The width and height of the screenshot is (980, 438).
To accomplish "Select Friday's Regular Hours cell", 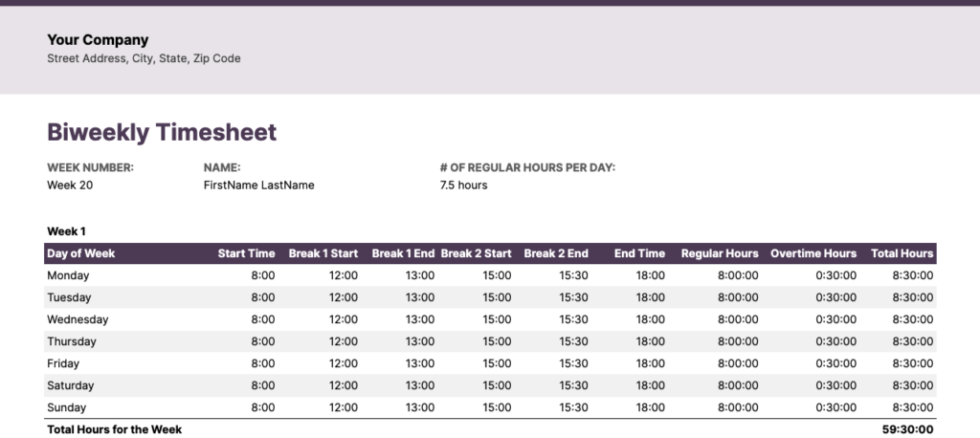I will pyautogui.click(x=738, y=363).
